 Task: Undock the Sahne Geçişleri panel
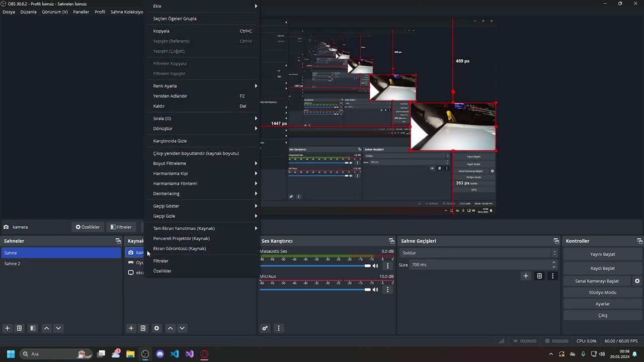coord(556,241)
